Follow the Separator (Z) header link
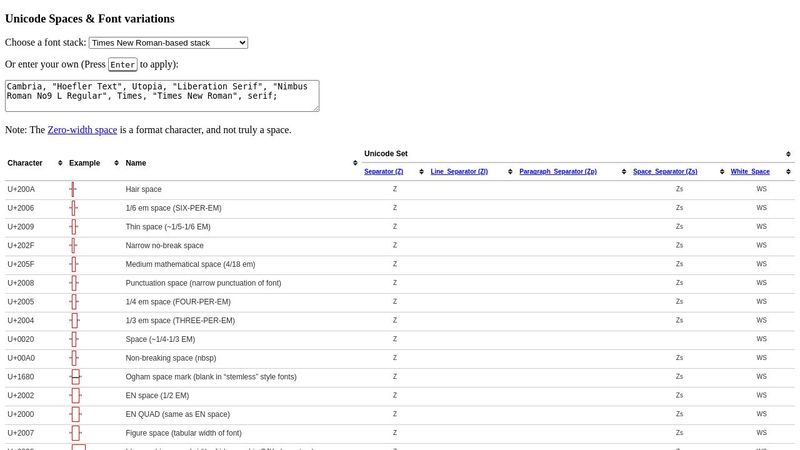The height and width of the screenshot is (450, 800). point(385,172)
